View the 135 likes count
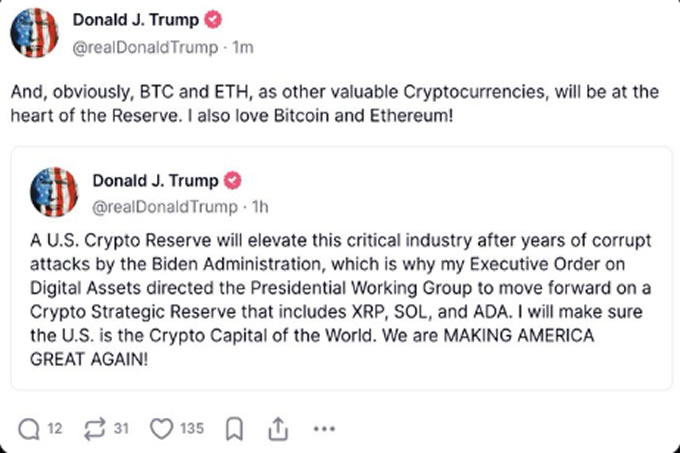680x453 pixels. click(191, 429)
